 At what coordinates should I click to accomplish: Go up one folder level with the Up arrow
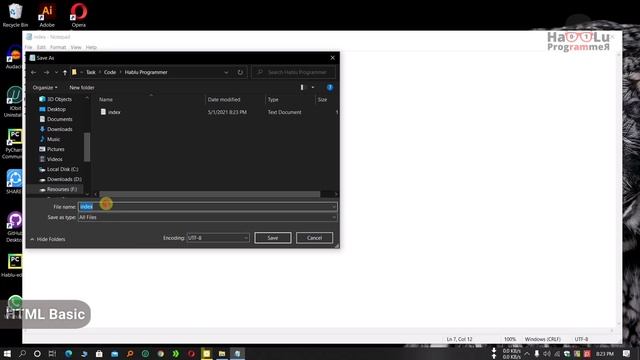pyautogui.click(x=65, y=72)
